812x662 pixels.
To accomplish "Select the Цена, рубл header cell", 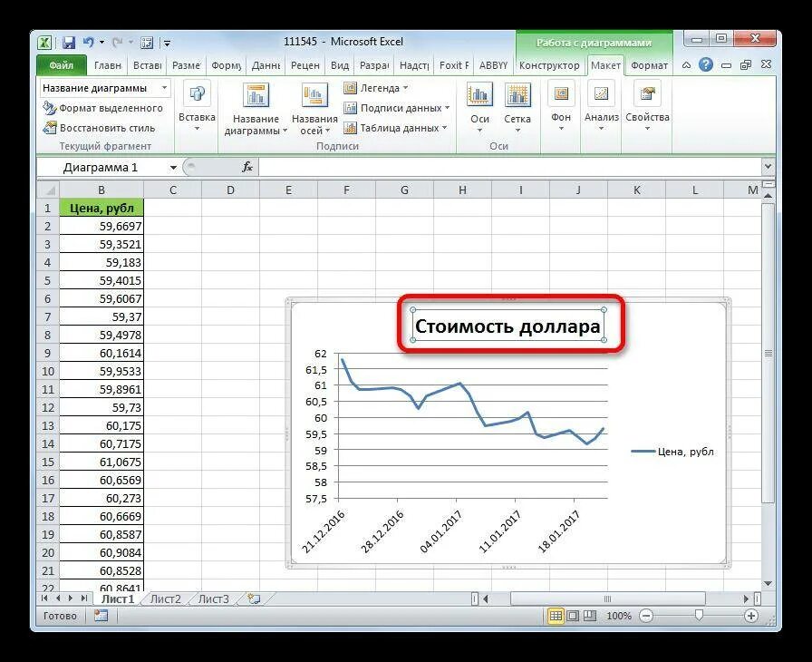I will (101, 209).
